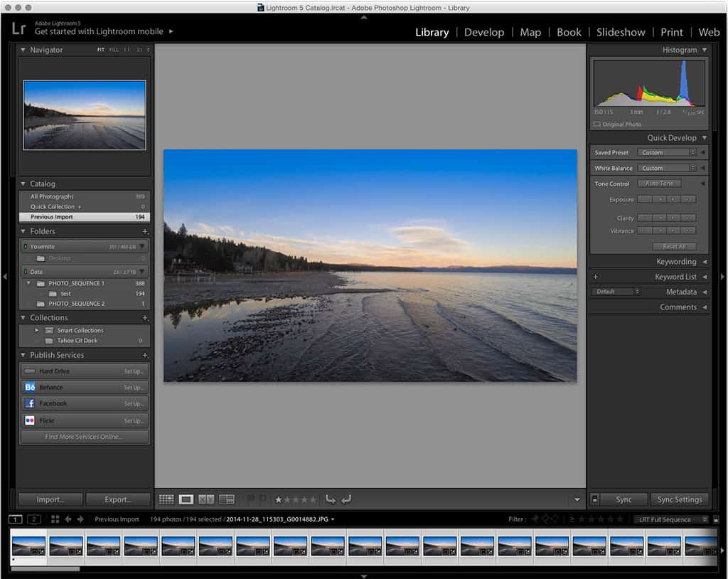Toggle the Auto Sync switch beside Sync

pyautogui.click(x=594, y=499)
